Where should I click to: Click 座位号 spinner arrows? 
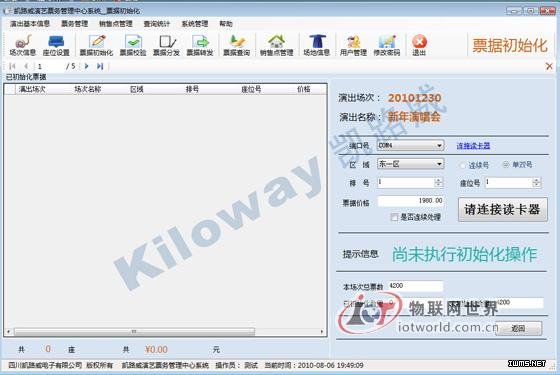click(536, 182)
